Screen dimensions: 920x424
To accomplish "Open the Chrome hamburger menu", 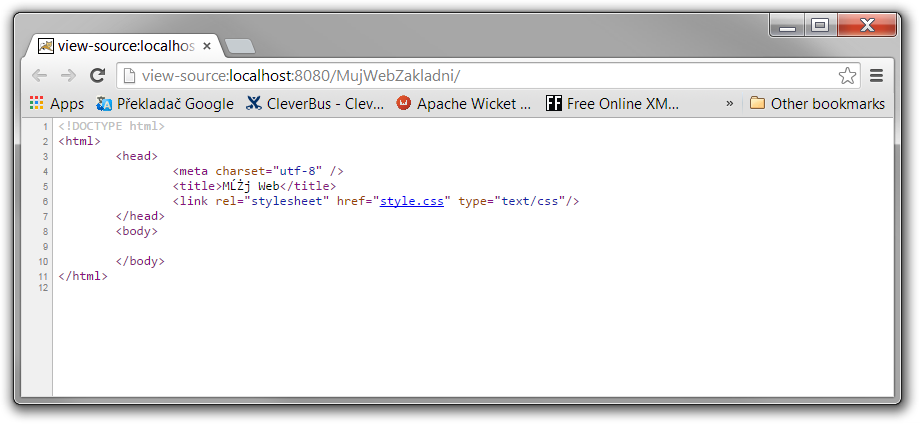I will coord(877,76).
